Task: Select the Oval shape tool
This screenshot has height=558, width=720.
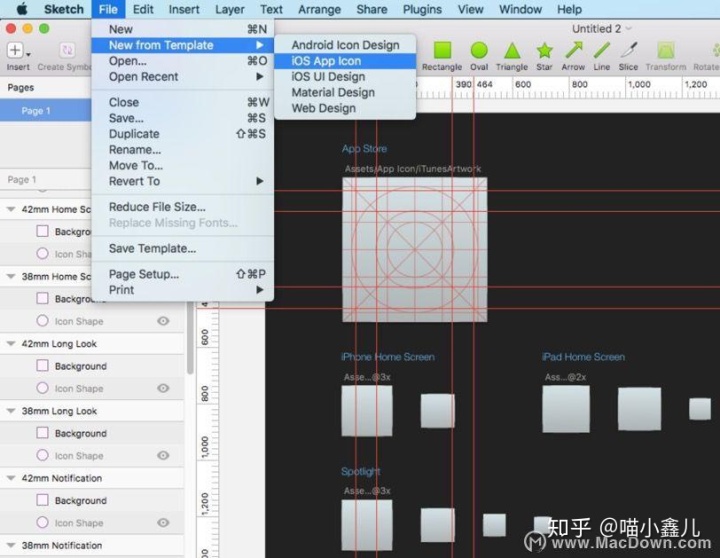Action: point(479,51)
